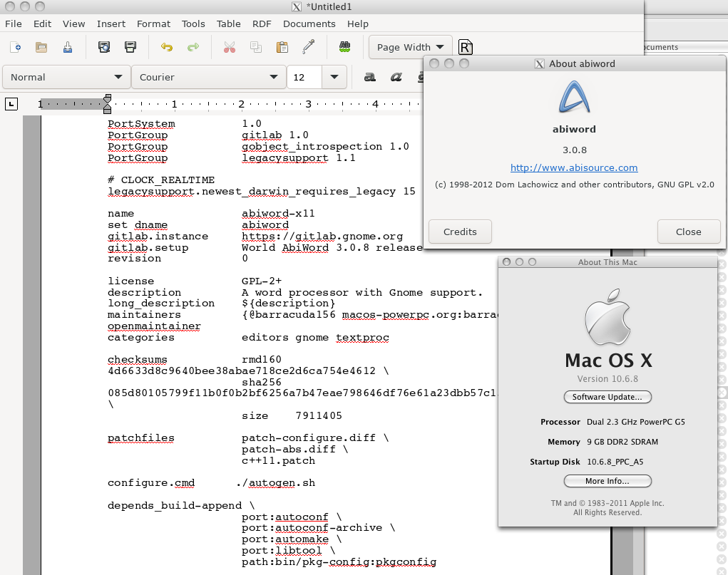Open the Insert menu
This screenshot has width=728, height=575.
(x=111, y=24)
